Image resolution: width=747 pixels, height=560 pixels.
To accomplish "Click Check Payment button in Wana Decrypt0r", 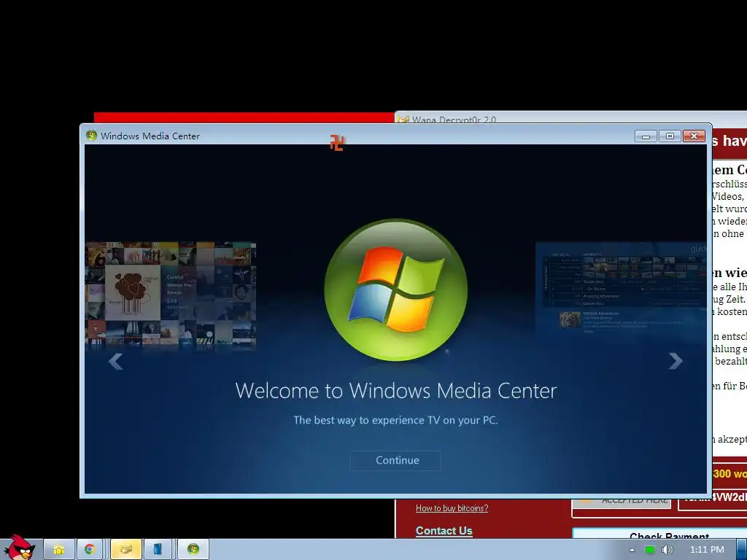I will 659,533.
